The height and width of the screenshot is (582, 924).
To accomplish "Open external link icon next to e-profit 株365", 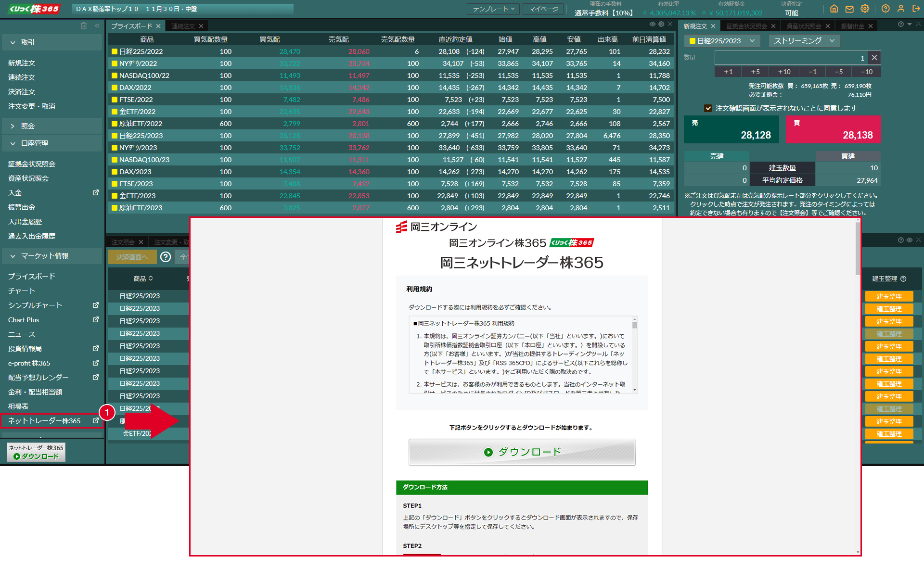I will (x=96, y=363).
